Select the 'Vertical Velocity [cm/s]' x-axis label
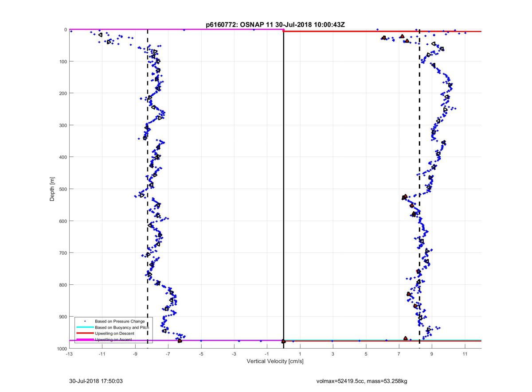The image size is (532, 392). tap(275, 361)
